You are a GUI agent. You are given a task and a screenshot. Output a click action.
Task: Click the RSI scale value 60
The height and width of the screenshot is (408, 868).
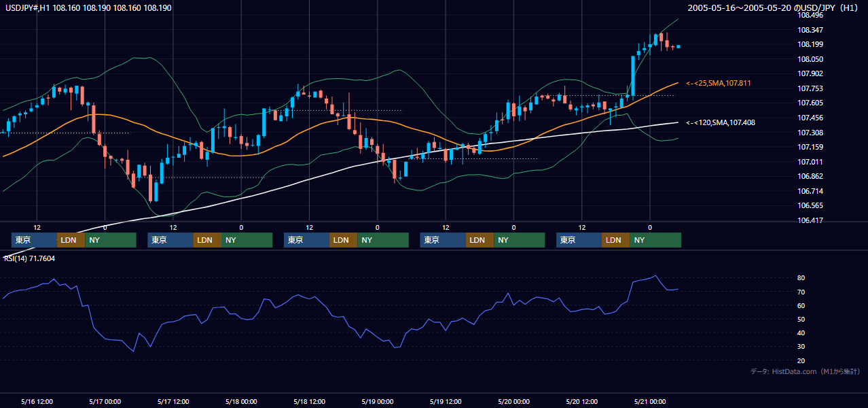[801, 305]
